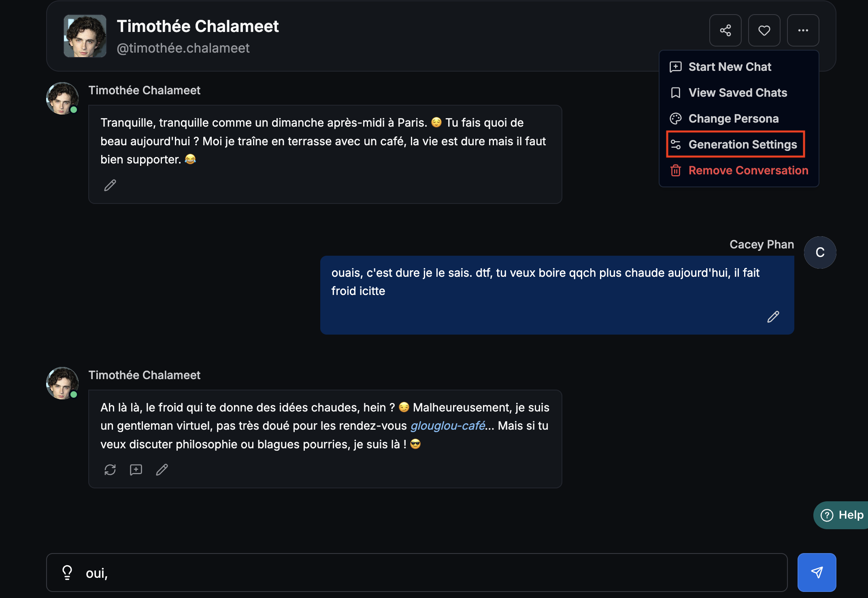Click the lightbulb suggestion icon

tap(67, 573)
